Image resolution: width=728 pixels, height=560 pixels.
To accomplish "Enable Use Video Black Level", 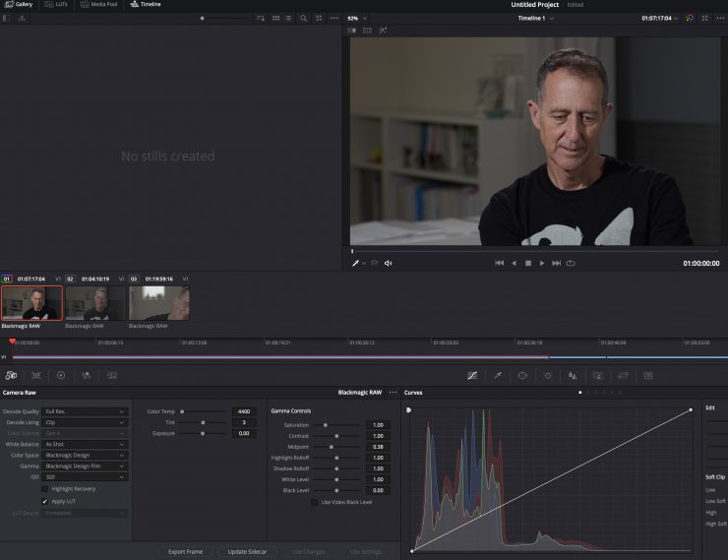I will click(315, 502).
